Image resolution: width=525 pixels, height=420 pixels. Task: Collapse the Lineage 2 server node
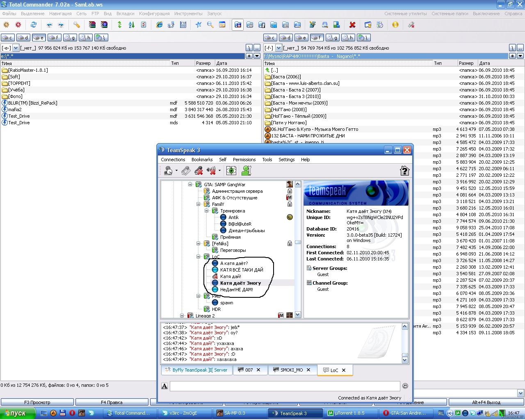[x=182, y=316]
